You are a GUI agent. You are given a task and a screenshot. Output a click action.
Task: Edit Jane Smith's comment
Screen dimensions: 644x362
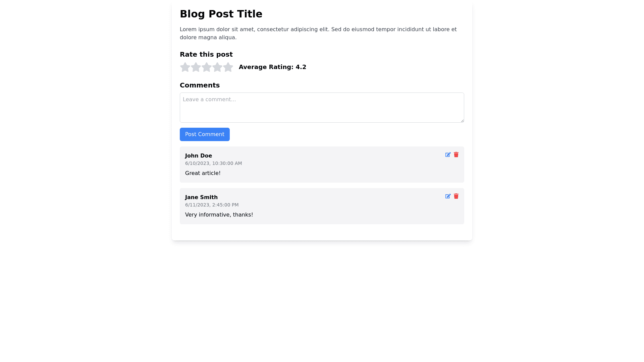(x=448, y=196)
